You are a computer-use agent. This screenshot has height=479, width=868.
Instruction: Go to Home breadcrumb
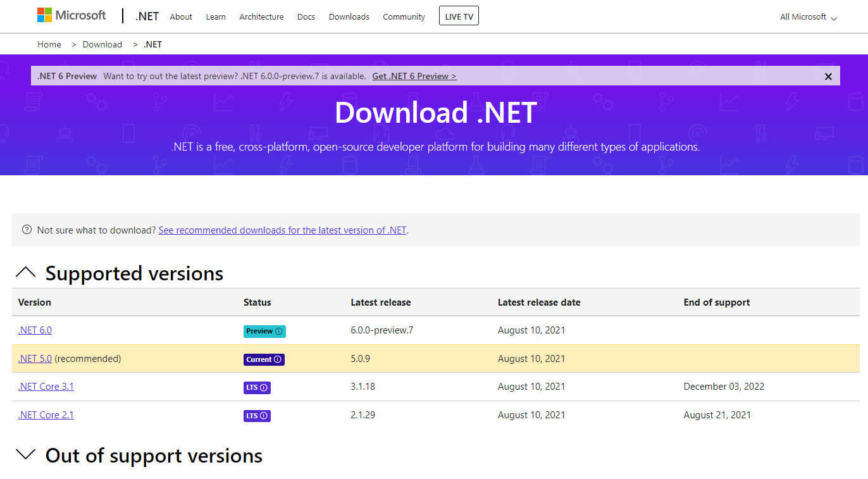tap(49, 44)
